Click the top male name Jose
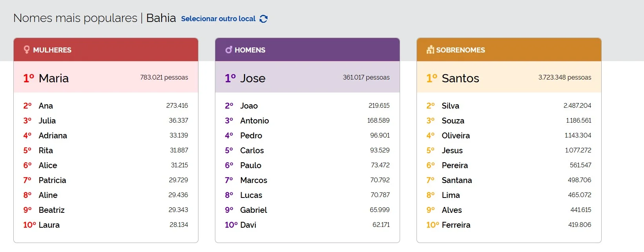 pyautogui.click(x=253, y=78)
